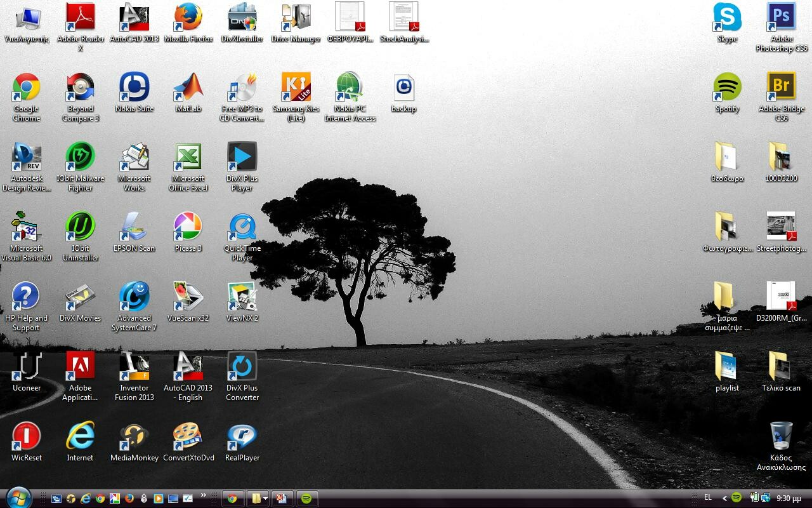The image size is (812, 508).
Task: Select the ViewNX 2 desktop icon
Action: (x=242, y=297)
